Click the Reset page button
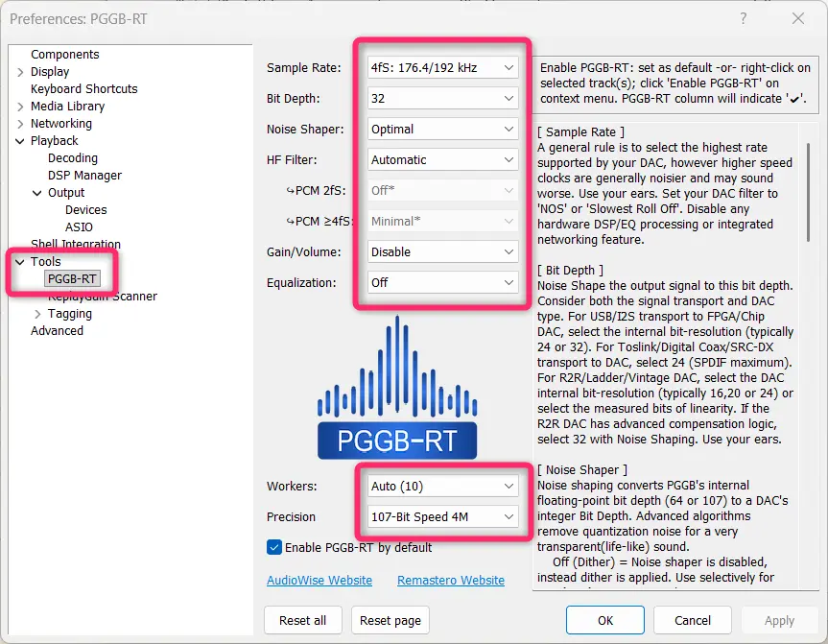828x644 pixels. 390,621
